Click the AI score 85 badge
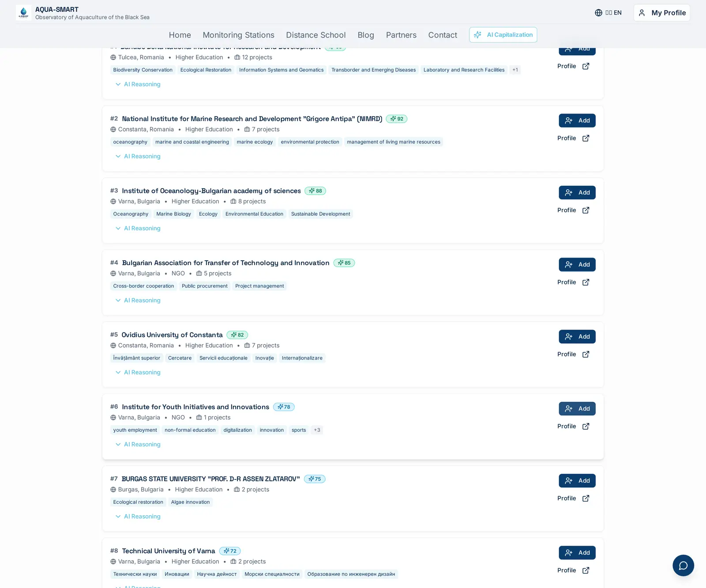This screenshot has width=706, height=588. tap(344, 263)
